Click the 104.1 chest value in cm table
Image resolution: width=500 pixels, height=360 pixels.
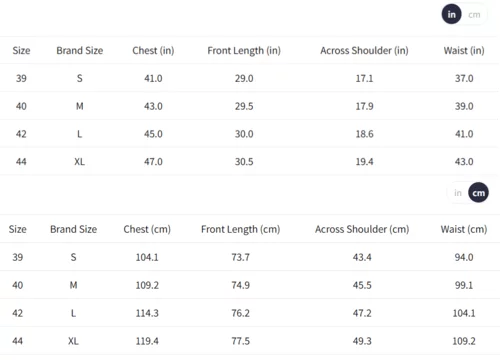(147, 257)
